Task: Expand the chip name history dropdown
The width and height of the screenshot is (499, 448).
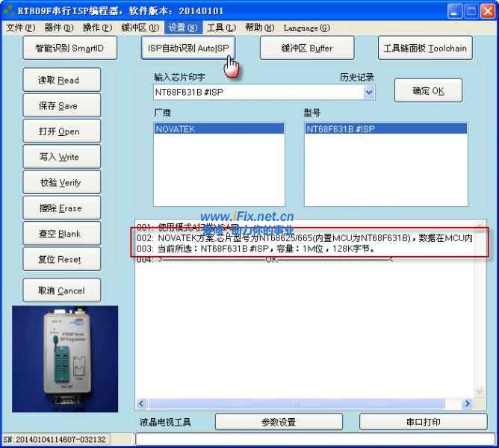Action: pos(368,93)
